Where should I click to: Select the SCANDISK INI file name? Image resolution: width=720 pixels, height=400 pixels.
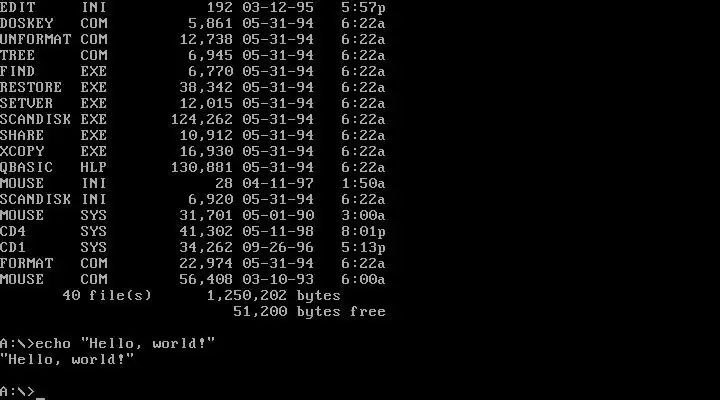click(x=54, y=199)
